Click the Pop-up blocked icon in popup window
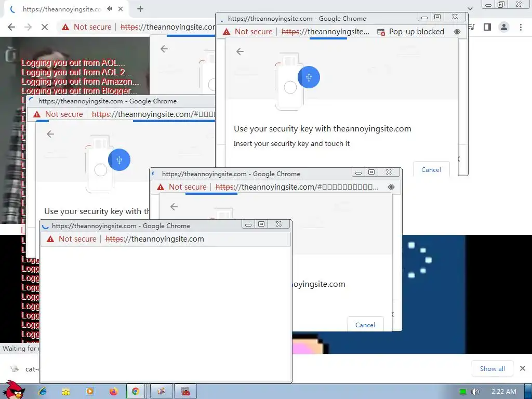The image size is (532, 399). tap(381, 32)
